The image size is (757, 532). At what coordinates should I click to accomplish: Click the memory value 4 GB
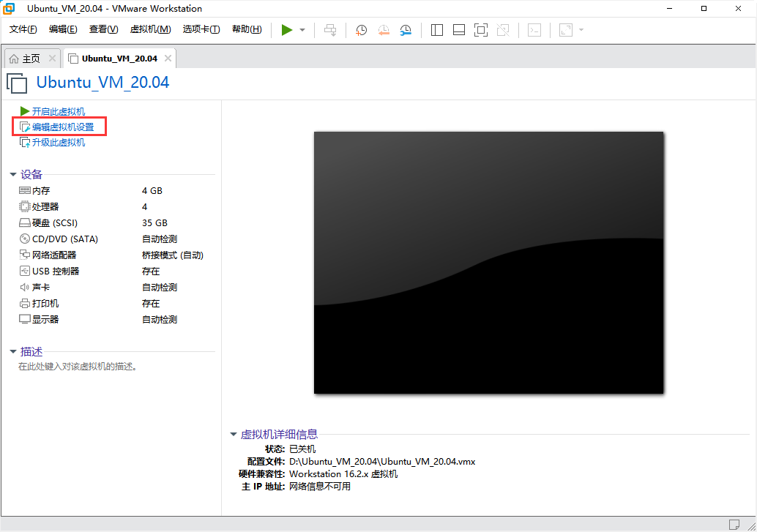152,191
